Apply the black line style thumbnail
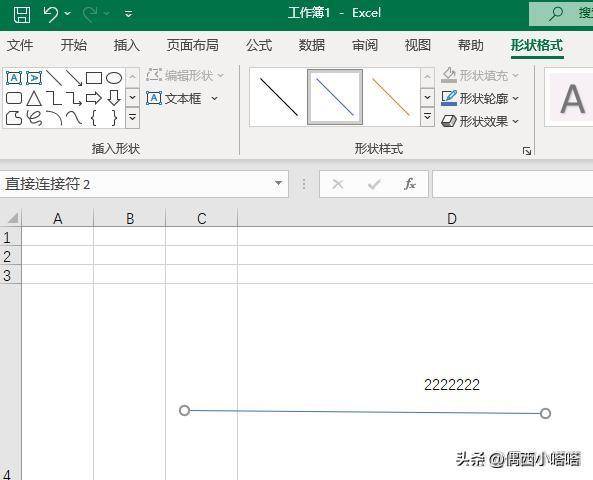This screenshot has height=480, width=593. point(279,97)
